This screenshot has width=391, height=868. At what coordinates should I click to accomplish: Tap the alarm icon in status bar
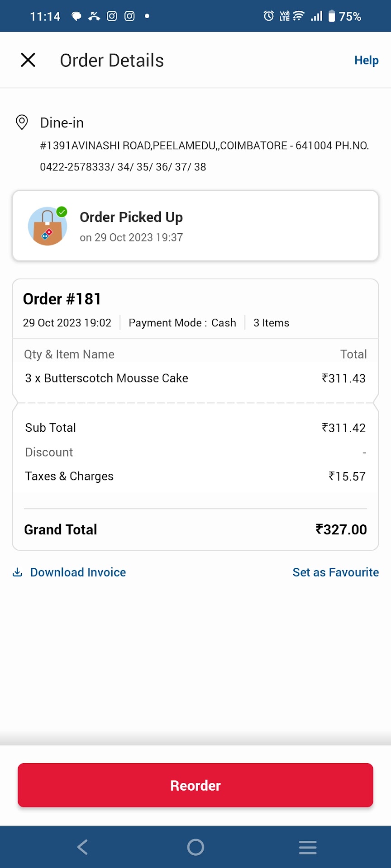(x=268, y=16)
